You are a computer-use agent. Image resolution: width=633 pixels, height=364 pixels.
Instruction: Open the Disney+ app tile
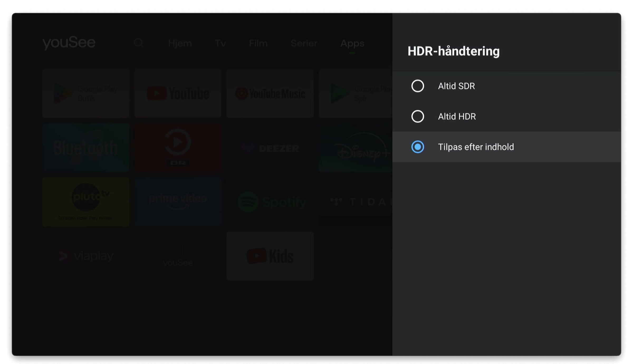pos(355,148)
